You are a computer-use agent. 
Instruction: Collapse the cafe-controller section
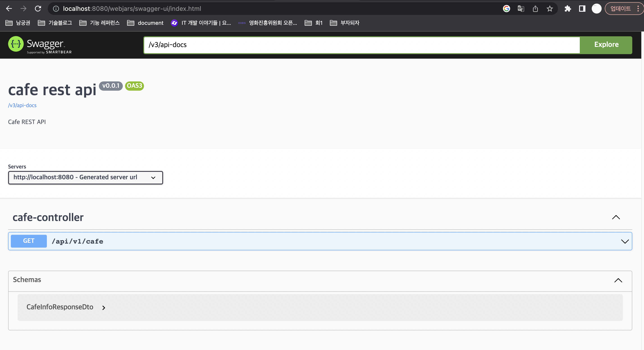616,217
